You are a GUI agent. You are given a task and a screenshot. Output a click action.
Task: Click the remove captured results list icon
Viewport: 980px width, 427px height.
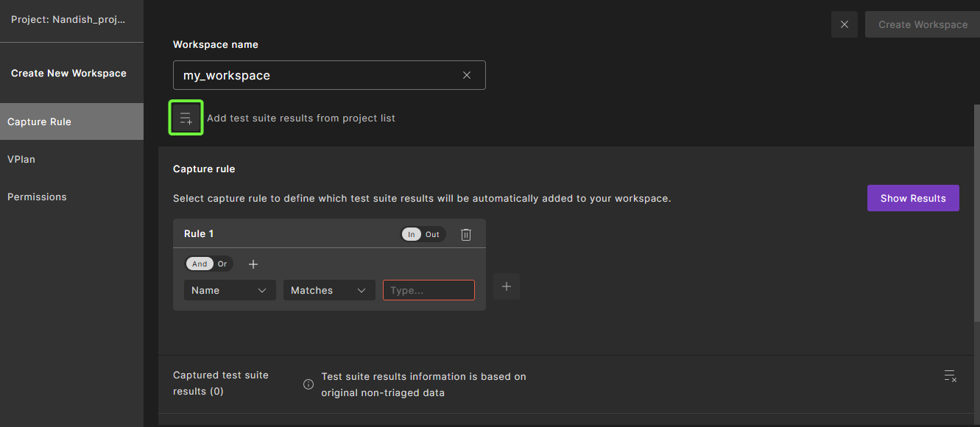tap(950, 376)
